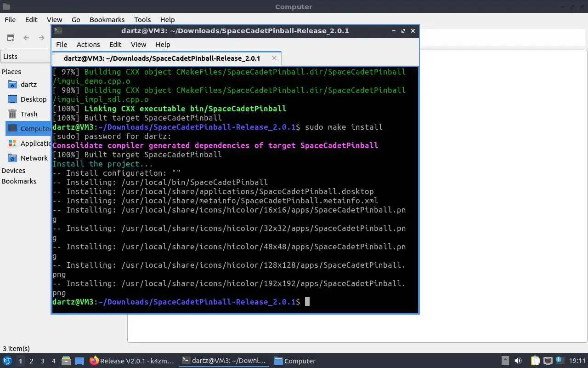Open Edit menu of Computer window

coord(31,20)
